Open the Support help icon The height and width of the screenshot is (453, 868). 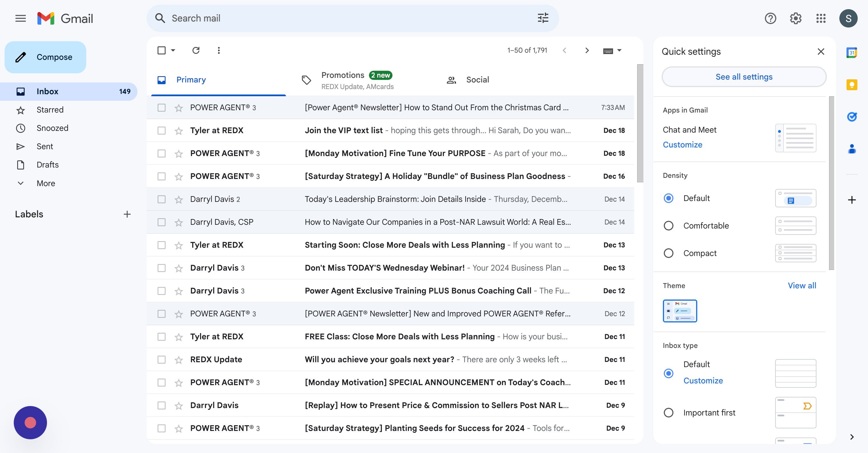(x=770, y=18)
